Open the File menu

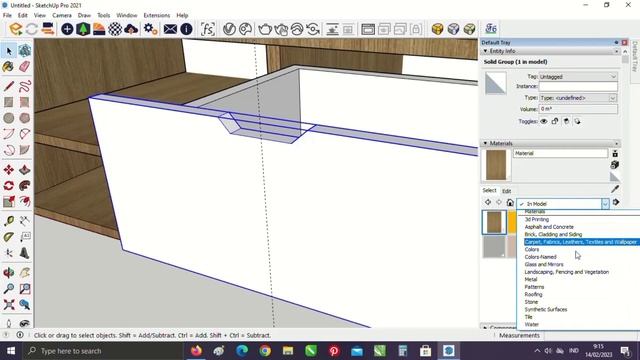7,16
